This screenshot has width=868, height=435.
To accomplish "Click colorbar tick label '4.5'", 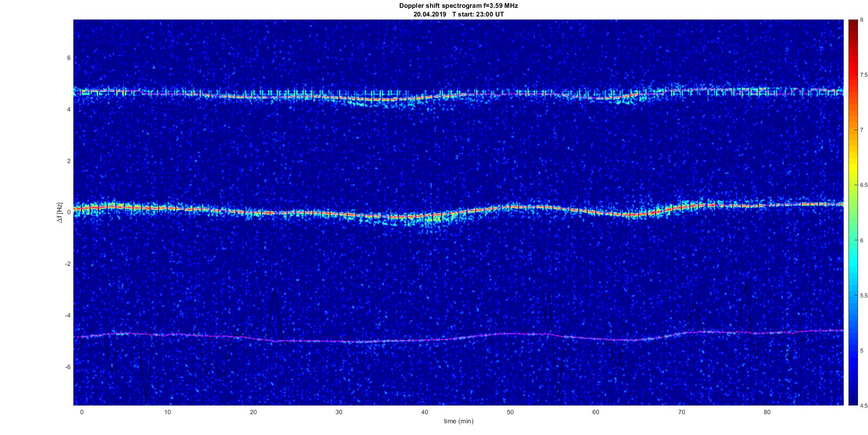I will [x=864, y=406].
